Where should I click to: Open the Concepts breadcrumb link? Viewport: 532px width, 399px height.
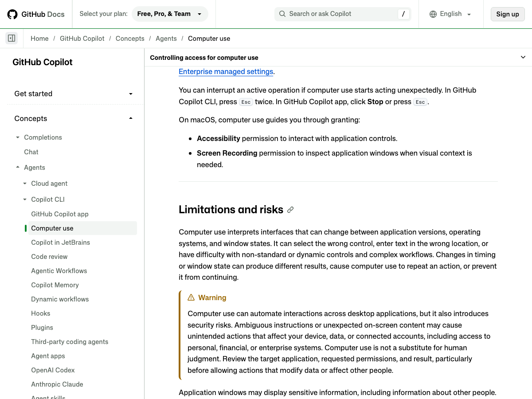click(x=130, y=39)
